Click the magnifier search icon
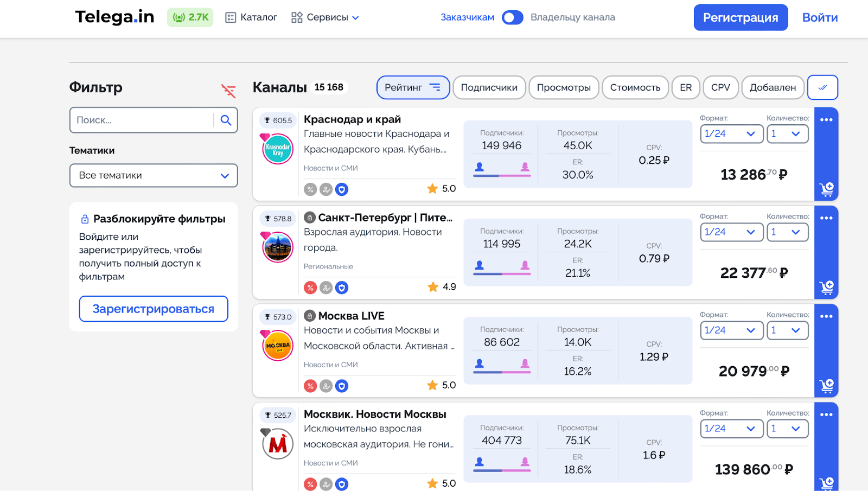The width and height of the screenshot is (868, 491). [x=226, y=120]
